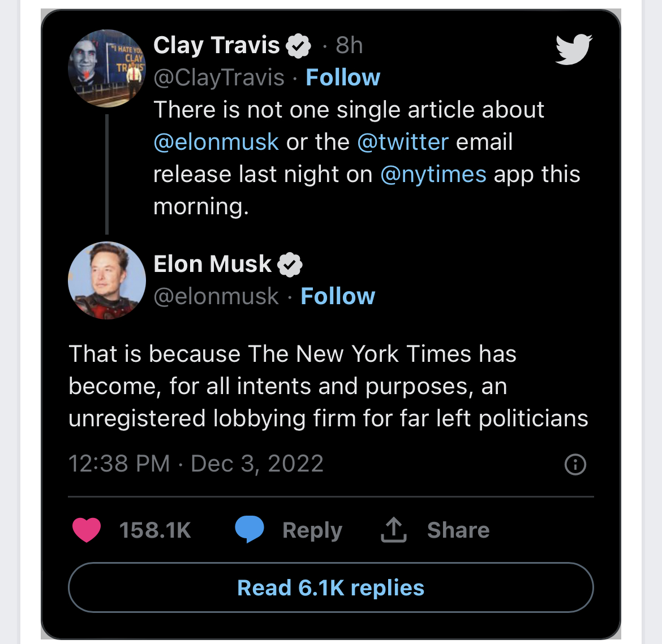Open Elon Musk profile picture
662x644 pixels.
click(107, 280)
